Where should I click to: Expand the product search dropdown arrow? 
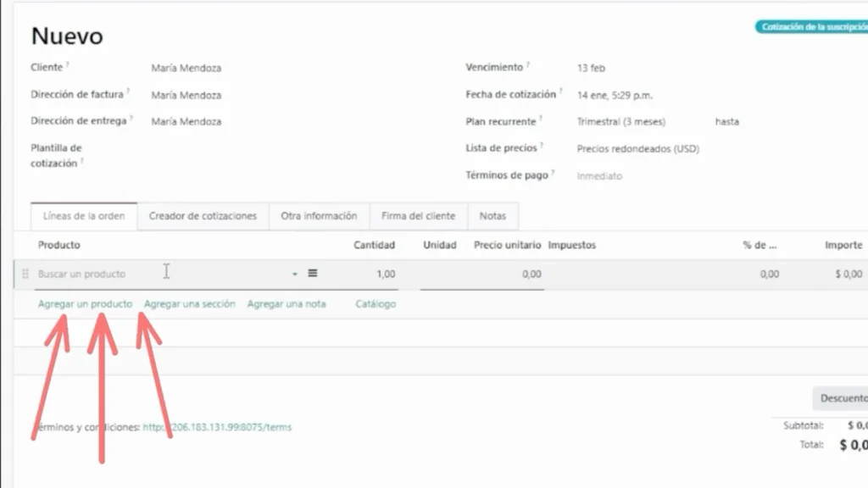coord(295,274)
